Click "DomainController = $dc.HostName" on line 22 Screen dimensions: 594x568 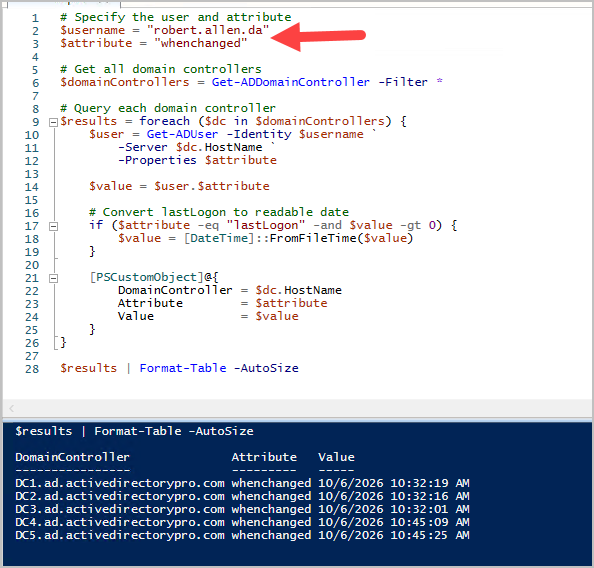[230, 290]
